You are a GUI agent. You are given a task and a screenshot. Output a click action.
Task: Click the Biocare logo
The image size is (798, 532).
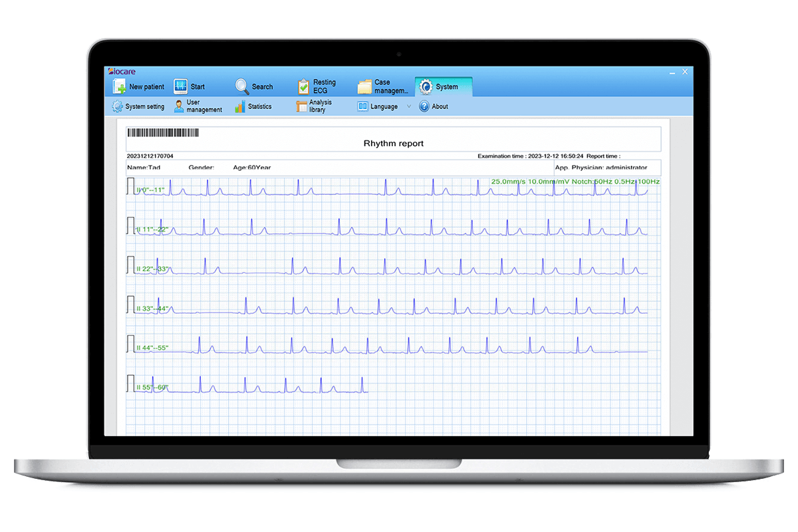coord(122,71)
